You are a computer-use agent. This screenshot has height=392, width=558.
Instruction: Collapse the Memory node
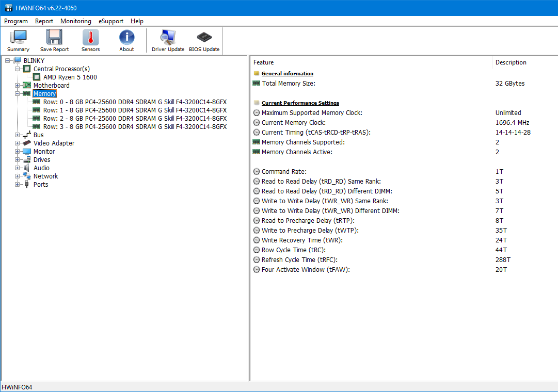17,93
